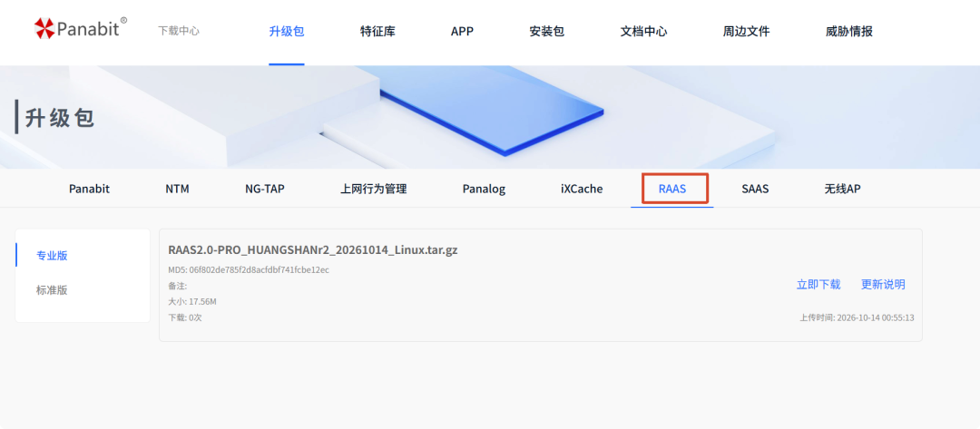Open the 威胁情报 navigation tab
The height and width of the screenshot is (429, 980).
(848, 31)
